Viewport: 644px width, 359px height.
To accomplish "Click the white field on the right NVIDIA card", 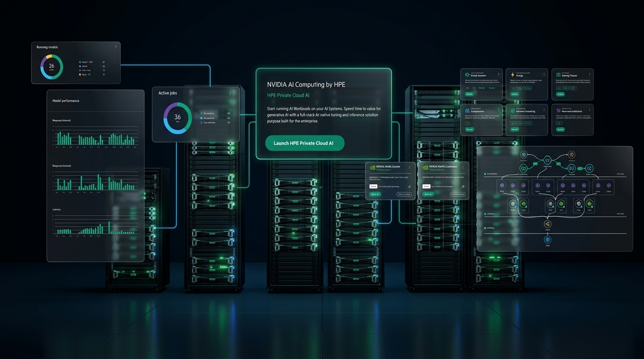I will tap(426, 186).
